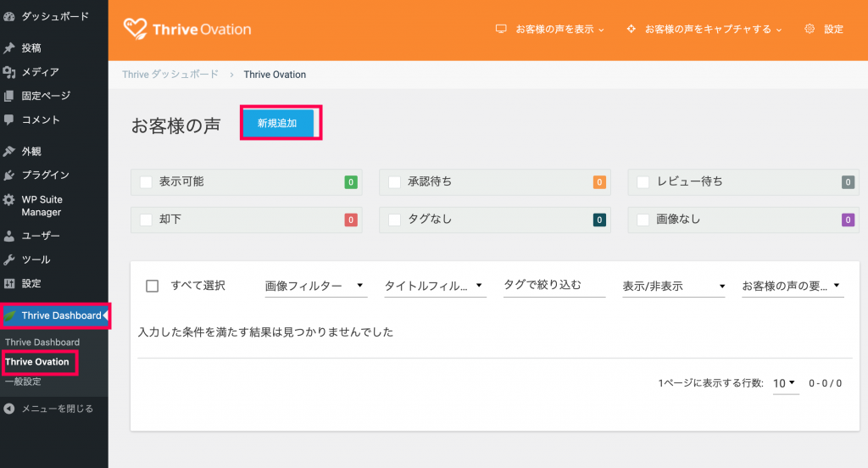Open the Thrive Ovation submenu item
This screenshot has height=468, width=868.
click(x=37, y=362)
